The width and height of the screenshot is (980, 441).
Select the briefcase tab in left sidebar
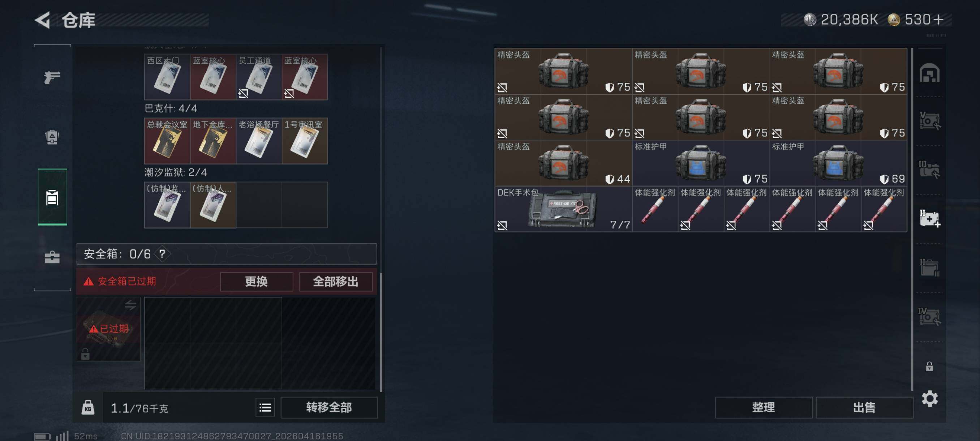pos(52,257)
